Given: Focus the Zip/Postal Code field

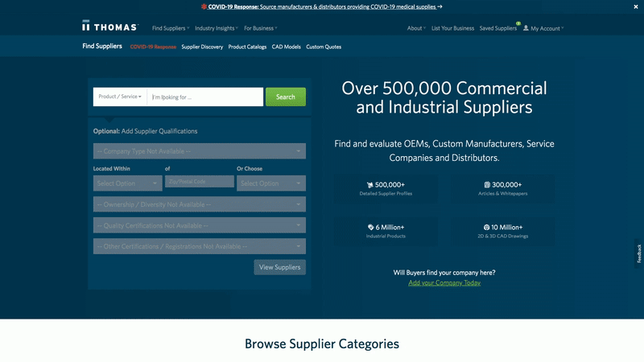Looking at the screenshot, I should (199, 182).
